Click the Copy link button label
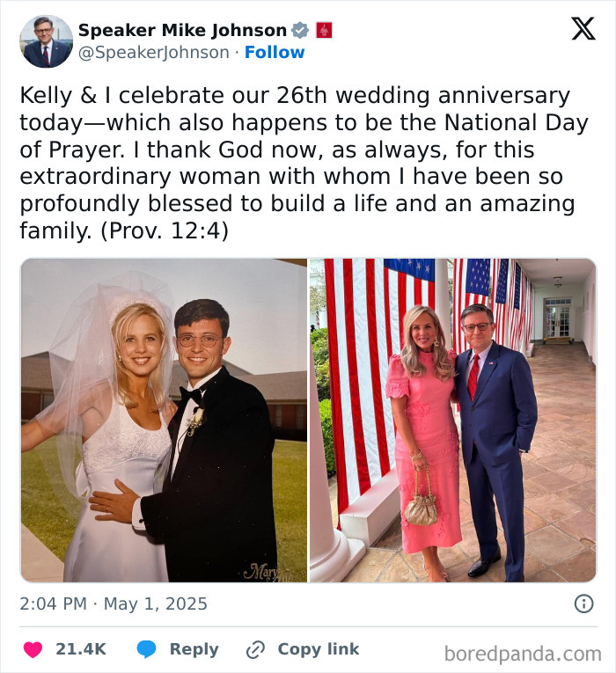The height and width of the screenshot is (673, 616). [x=319, y=649]
